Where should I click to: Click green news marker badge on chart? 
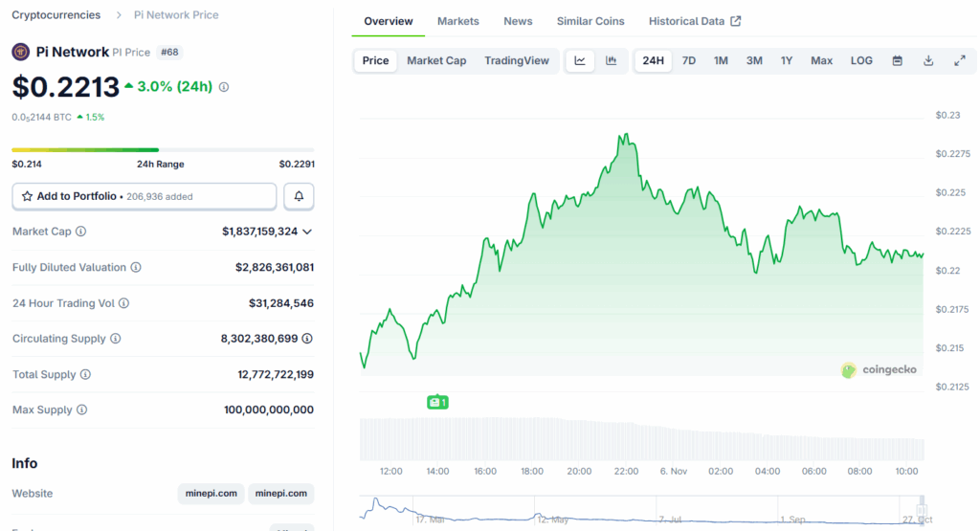click(x=437, y=402)
